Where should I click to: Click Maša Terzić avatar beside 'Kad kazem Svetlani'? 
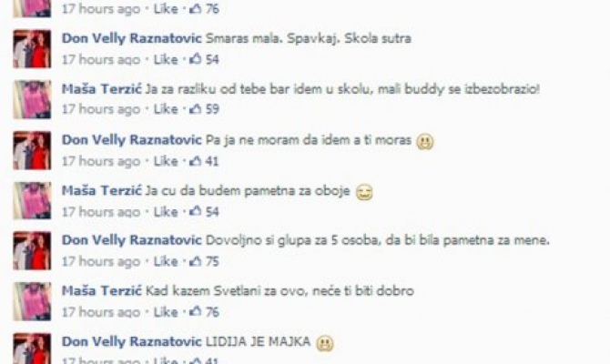pos(32,301)
